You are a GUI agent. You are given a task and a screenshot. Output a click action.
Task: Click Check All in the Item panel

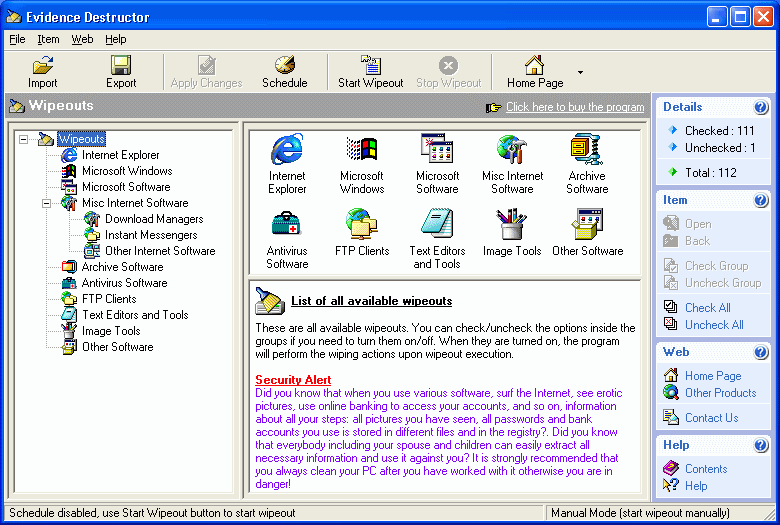(708, 308)
